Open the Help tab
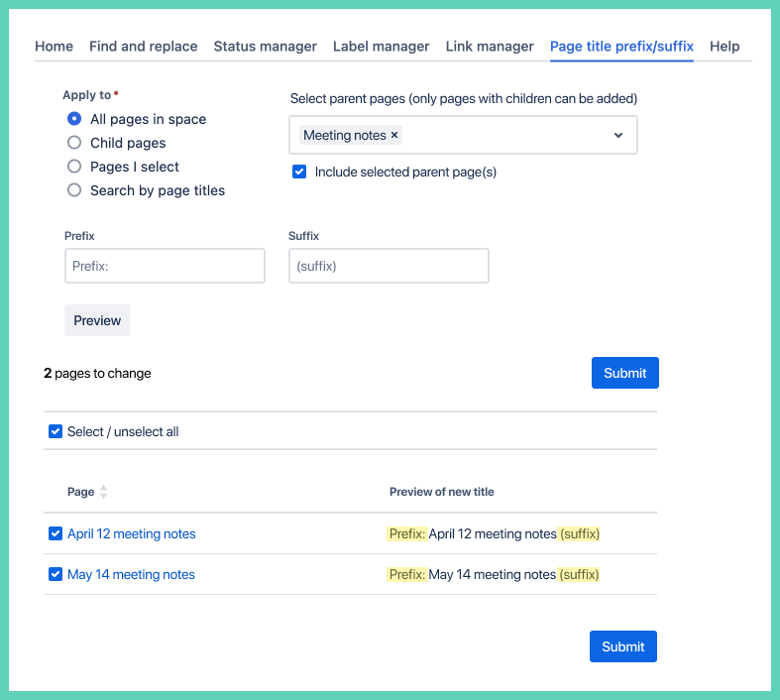The height and width of the screenshot is (700, 780). tap(724, 47)
